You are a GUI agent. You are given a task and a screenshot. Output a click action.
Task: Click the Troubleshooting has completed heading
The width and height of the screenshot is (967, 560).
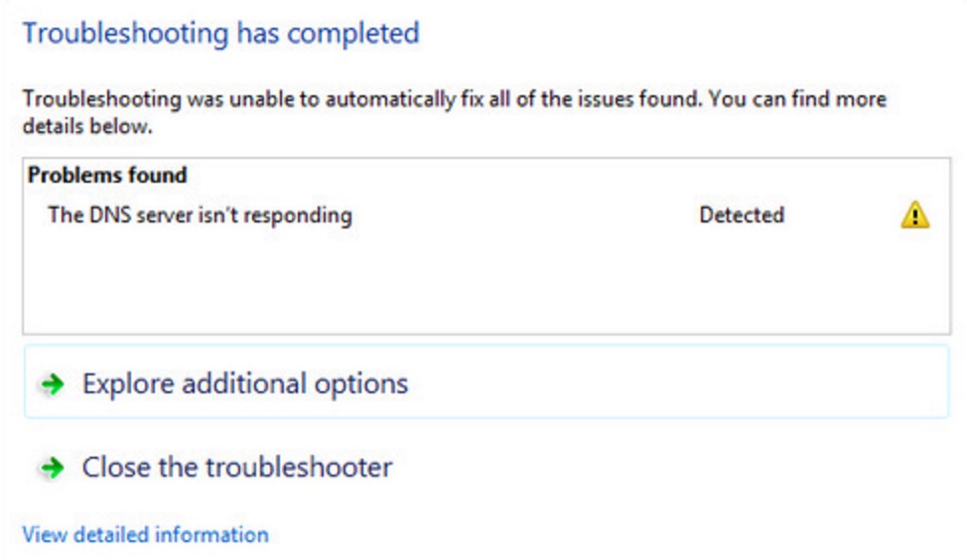tap(220, 34)
